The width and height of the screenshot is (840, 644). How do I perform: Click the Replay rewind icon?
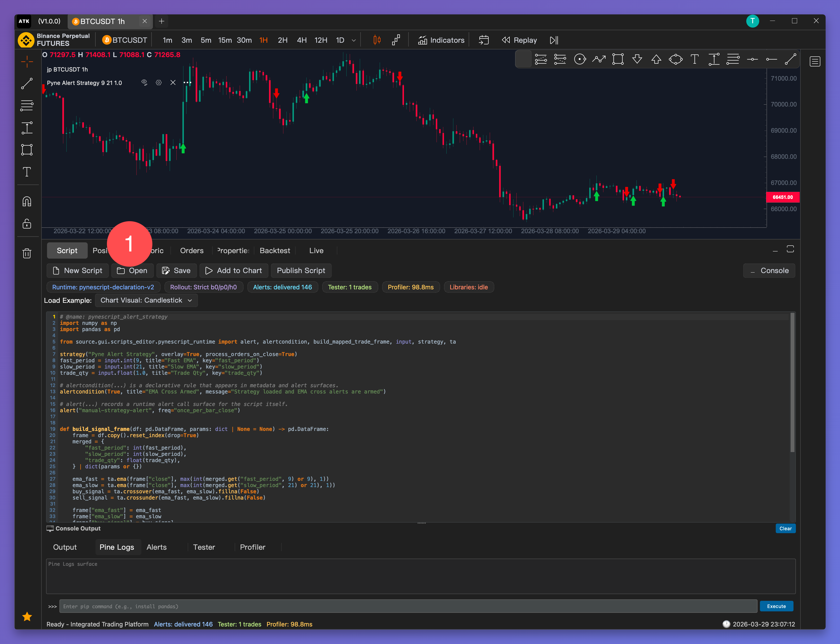coord(506,40)
